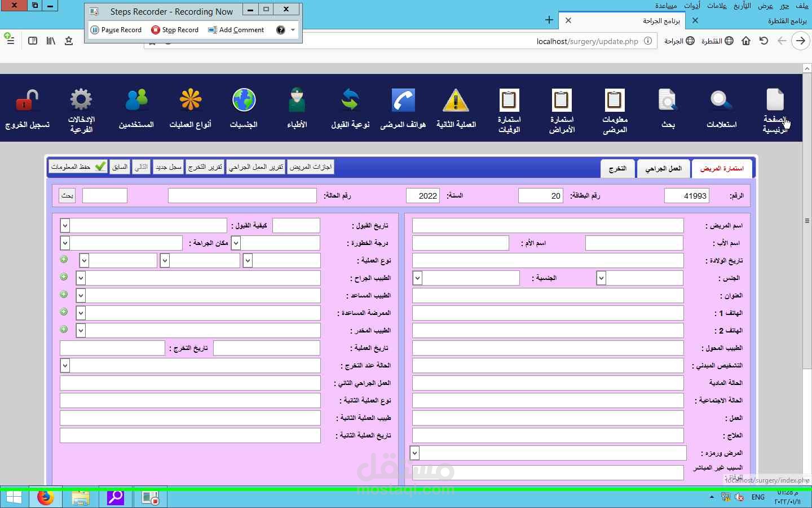Open the ملف browser menu
The image size is (812, 508).
(x=802, y=6)
